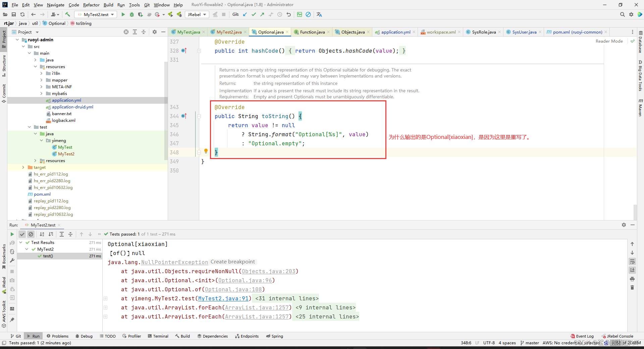Switch to the Objects.java editor tab

point(353,32)
